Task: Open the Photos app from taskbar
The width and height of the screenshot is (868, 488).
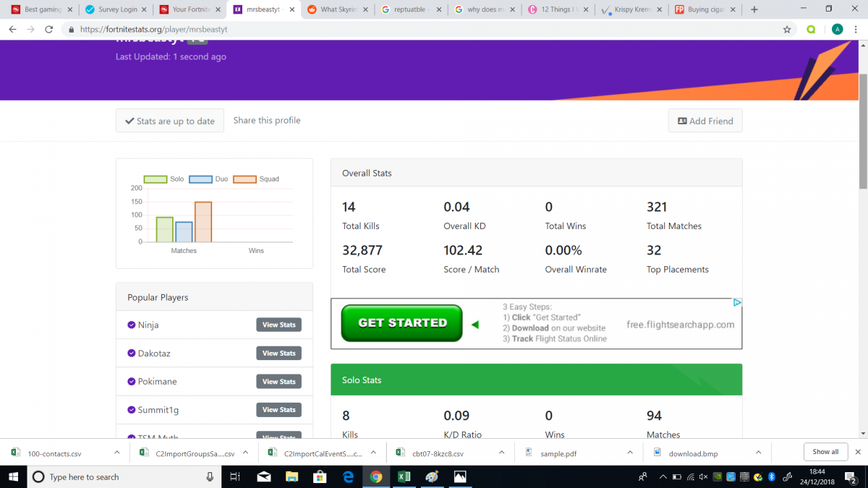Action: [460, 476]
